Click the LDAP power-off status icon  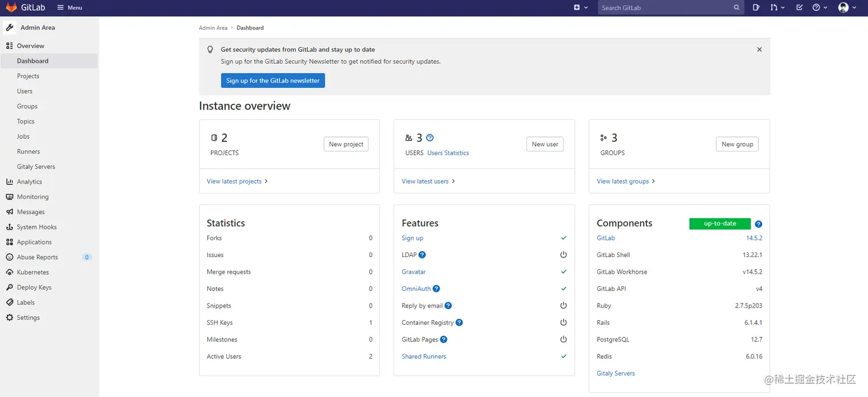pyautogui.click(x=563, y=255)
